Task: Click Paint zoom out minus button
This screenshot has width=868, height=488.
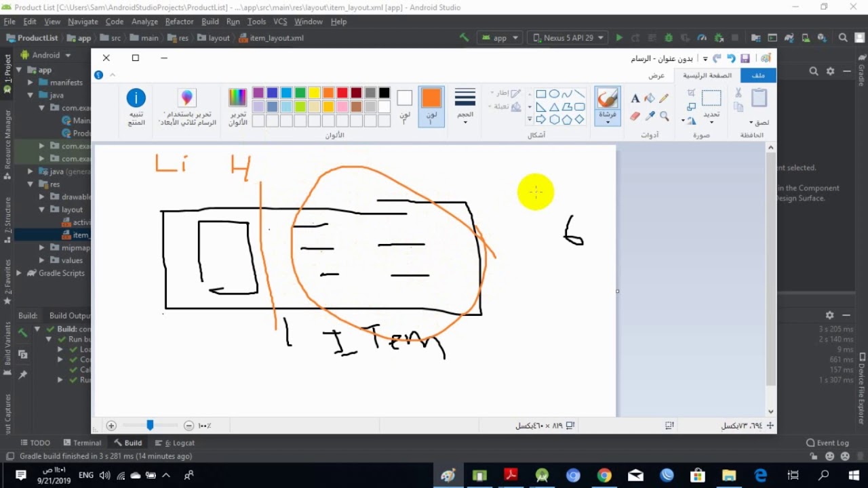Action: [189, 426]
